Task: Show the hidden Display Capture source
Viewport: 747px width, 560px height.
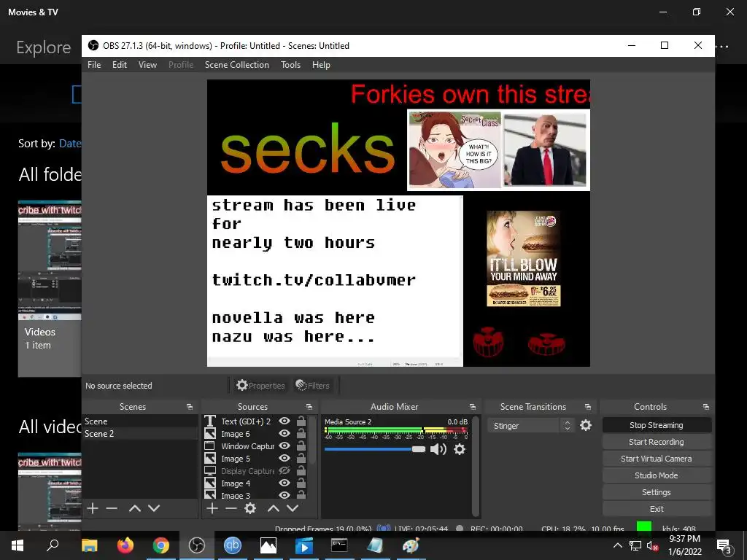Action: [x=285, y=470]
